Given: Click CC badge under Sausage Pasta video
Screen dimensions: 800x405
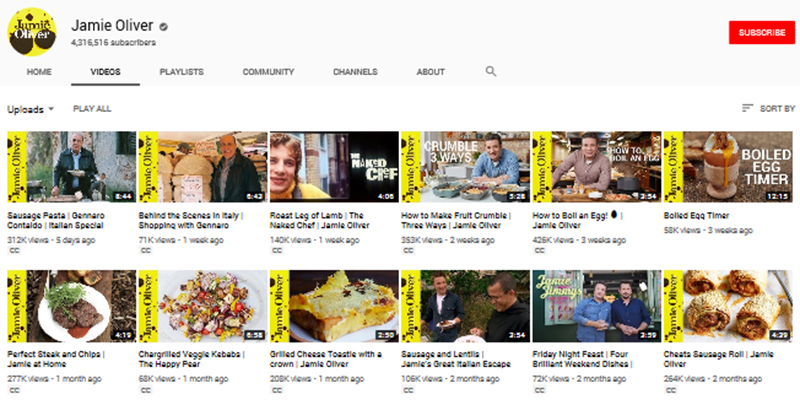Looking at the screenshot, I should [x=14, y=250].
